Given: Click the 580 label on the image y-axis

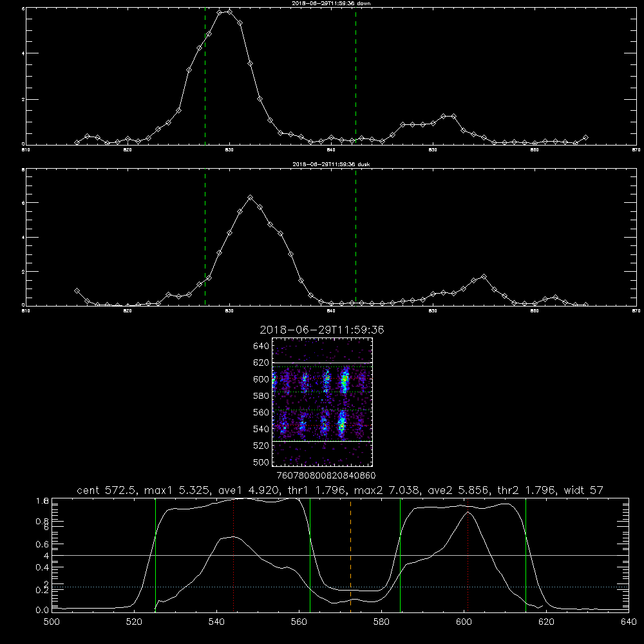Looking at the screenshot, I should [261, 396].
